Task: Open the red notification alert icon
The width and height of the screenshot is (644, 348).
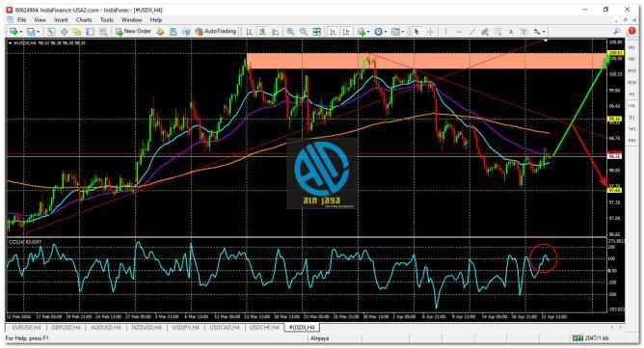Action: click(631, 31)
